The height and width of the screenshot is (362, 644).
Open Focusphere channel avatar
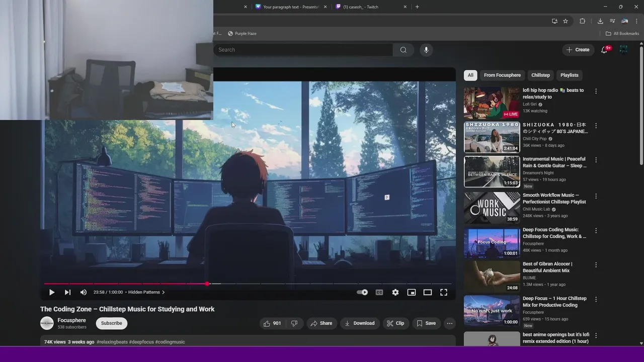[47, 323]
